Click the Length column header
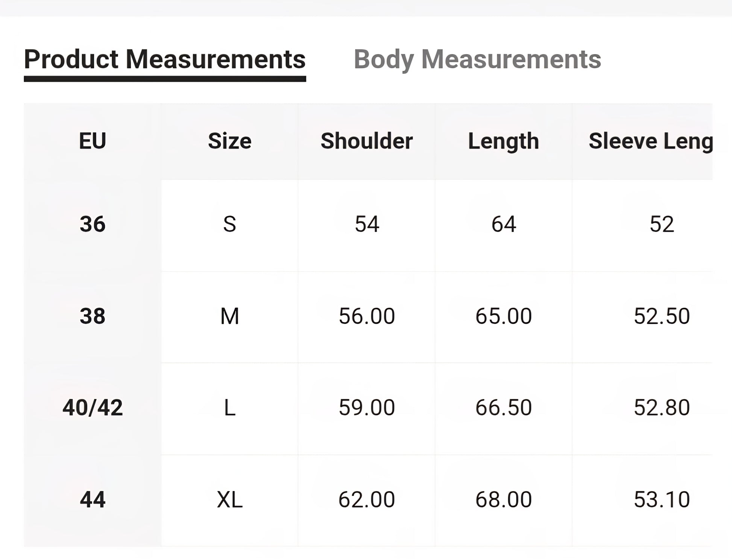Image resolution: width=732 pixels, height=560 pixels. 503,141
